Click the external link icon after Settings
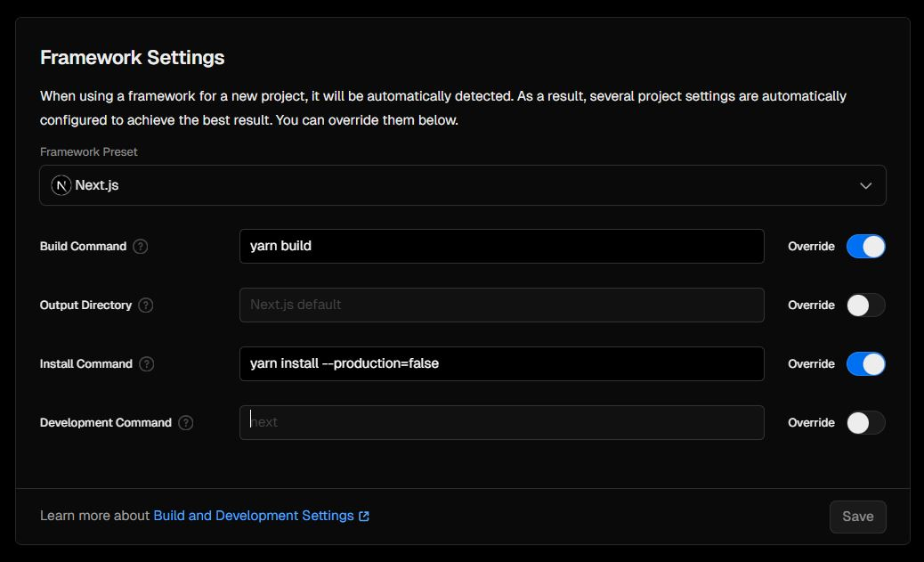The width and height of the screenshot is (924, 562). point(364,517)
